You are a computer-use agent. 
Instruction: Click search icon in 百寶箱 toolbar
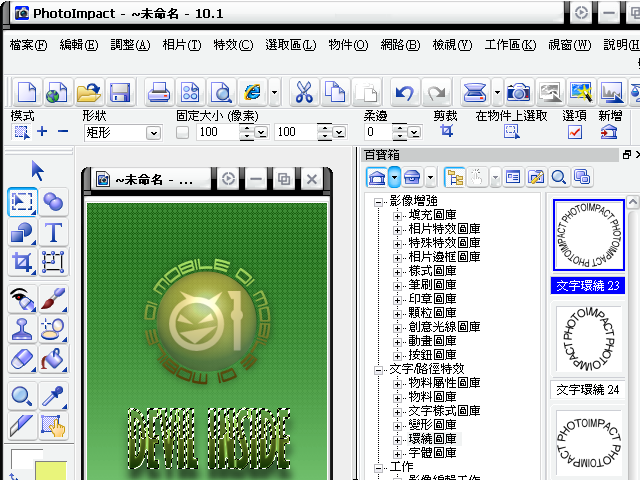pos(558,177)
